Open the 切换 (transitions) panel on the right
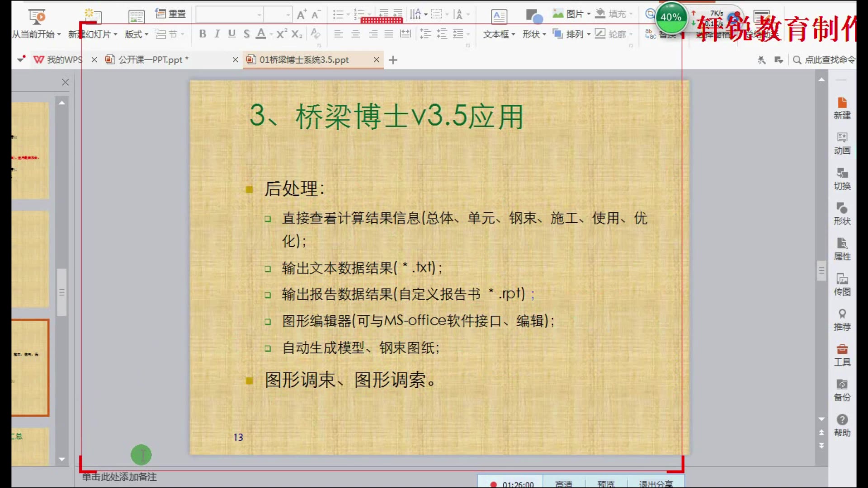 pyautogui.click(x=842, y=178)
